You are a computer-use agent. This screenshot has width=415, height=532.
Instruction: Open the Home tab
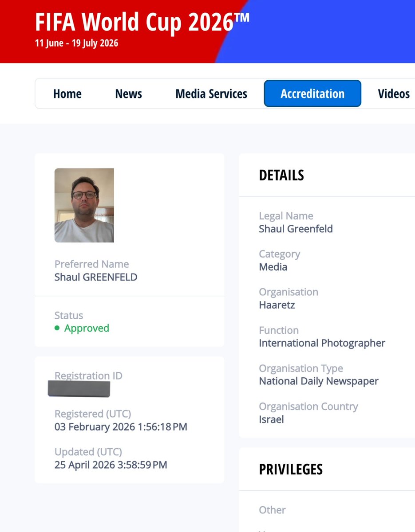pos(67,94)
